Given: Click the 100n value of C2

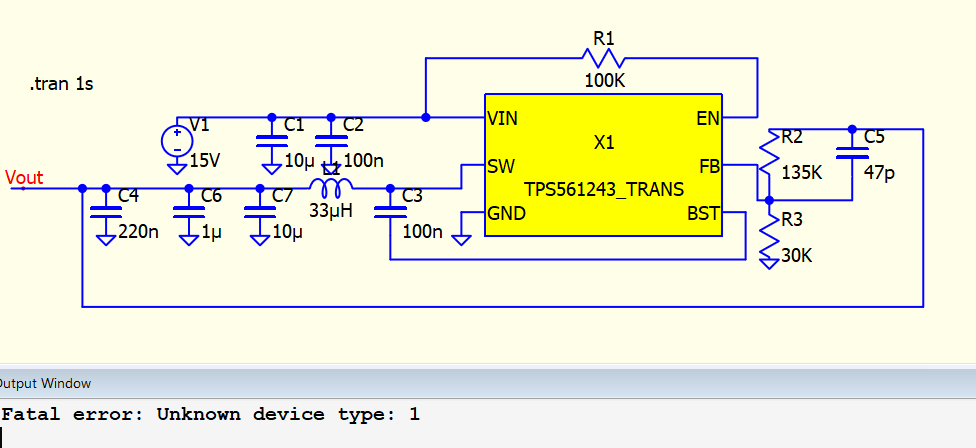Looking at the screenshot, I should pos(364,161).
